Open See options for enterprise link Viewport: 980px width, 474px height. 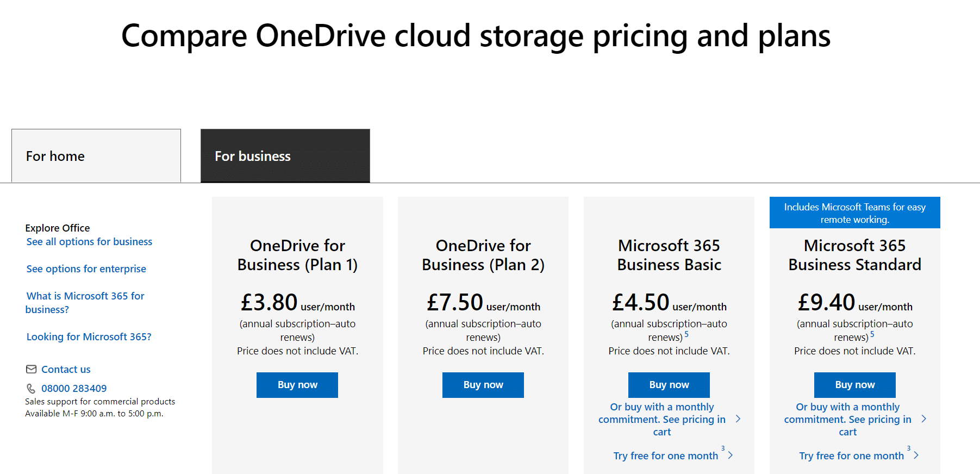tap(86, 269)
